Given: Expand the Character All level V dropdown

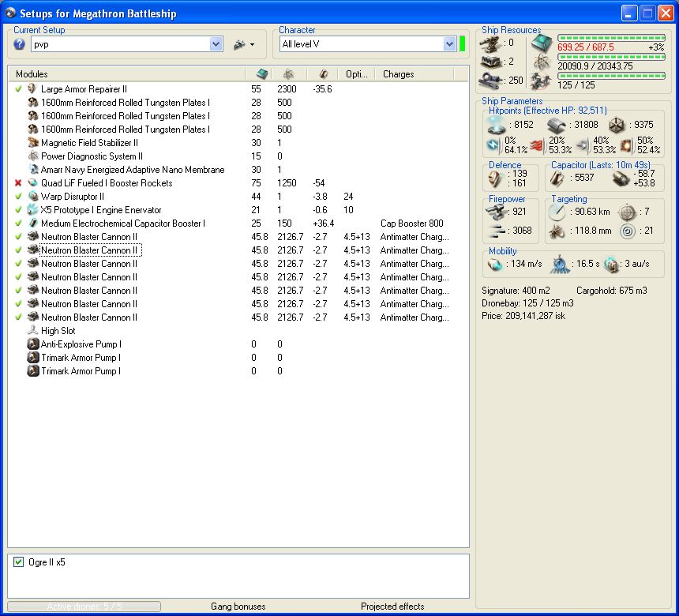Looking at the screenshot, I should (x=449, y=43).
